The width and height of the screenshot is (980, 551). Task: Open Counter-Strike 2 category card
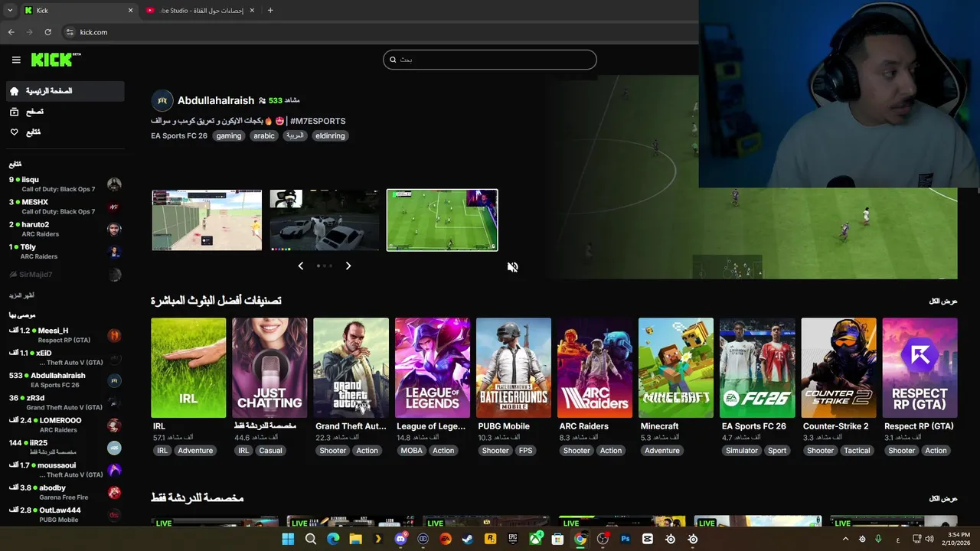click(838, 368)
